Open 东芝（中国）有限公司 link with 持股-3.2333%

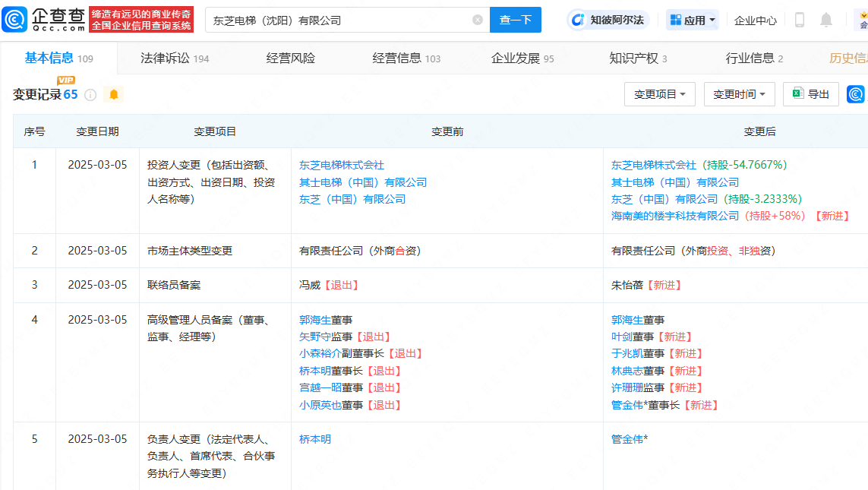coord(664,199)
